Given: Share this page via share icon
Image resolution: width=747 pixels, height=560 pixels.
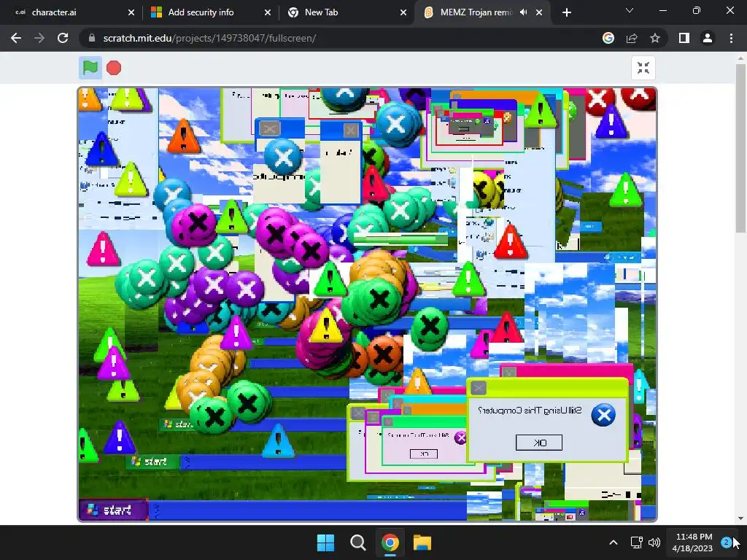Looking at the screenshot, I should pos(632,38).
